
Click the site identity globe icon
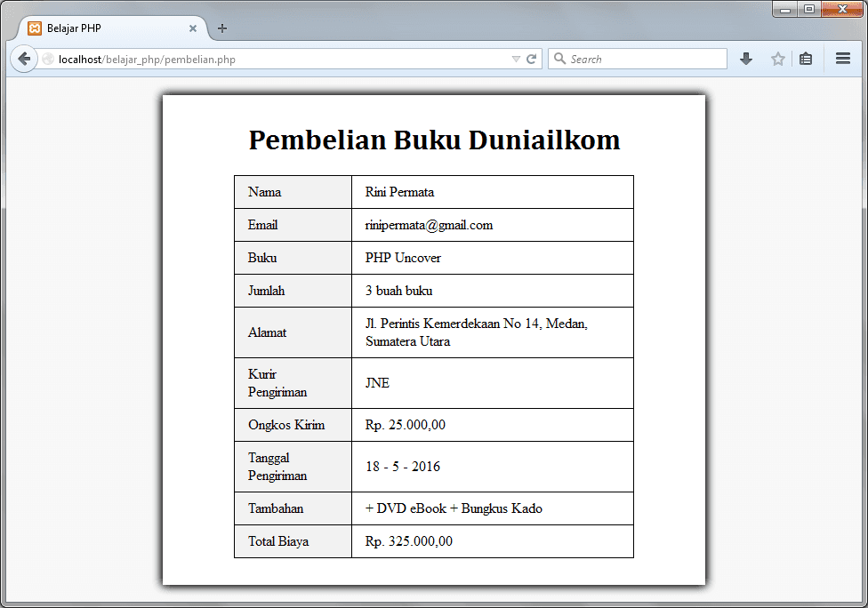pyautogui.click(x=48, y=60)
